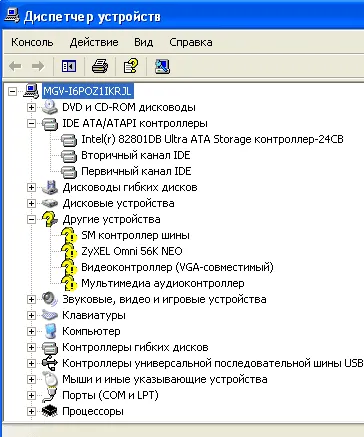Click the chip icon of Процессоры

pyautogui.click(x=50, y=411)
